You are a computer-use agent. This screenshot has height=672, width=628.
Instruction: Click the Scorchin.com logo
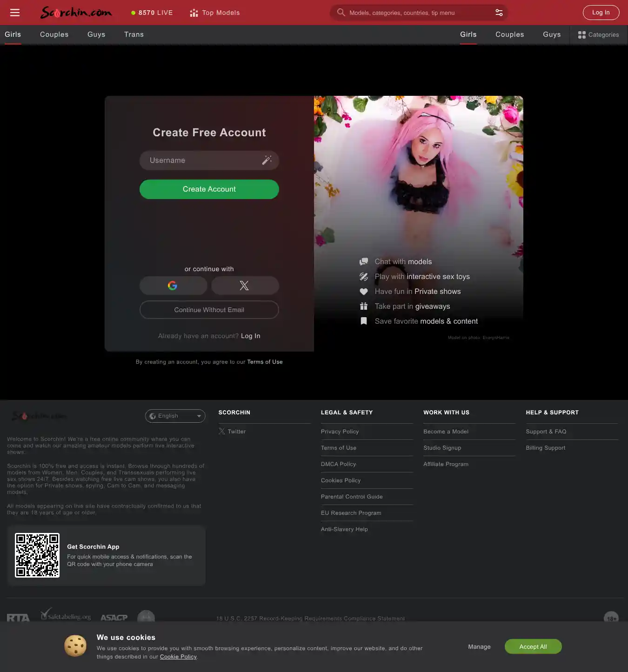pos(76,13)
